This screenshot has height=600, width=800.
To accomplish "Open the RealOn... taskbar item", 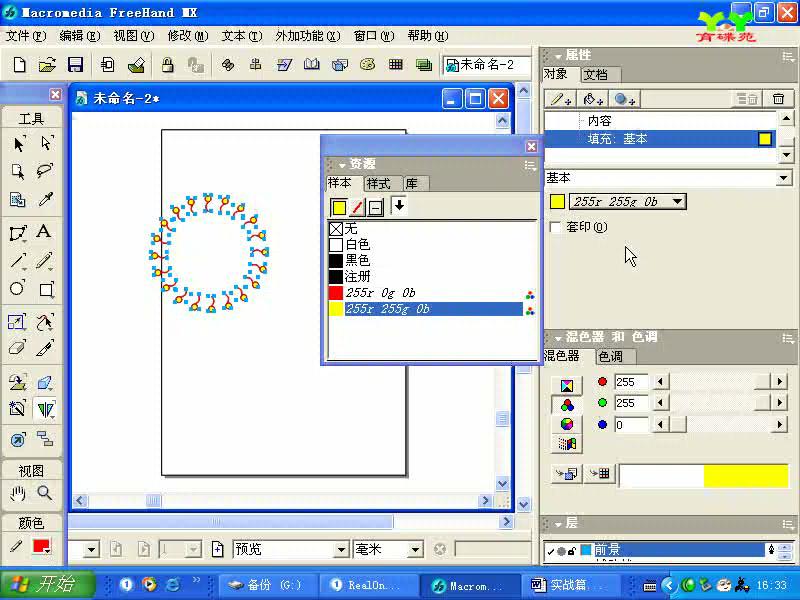I will coord(368,585).
